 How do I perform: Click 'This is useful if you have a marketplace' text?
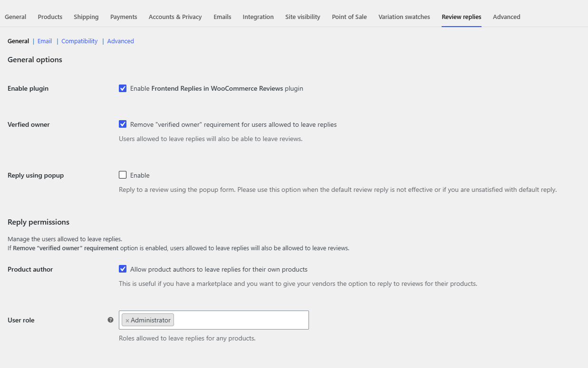coord(298,284)
